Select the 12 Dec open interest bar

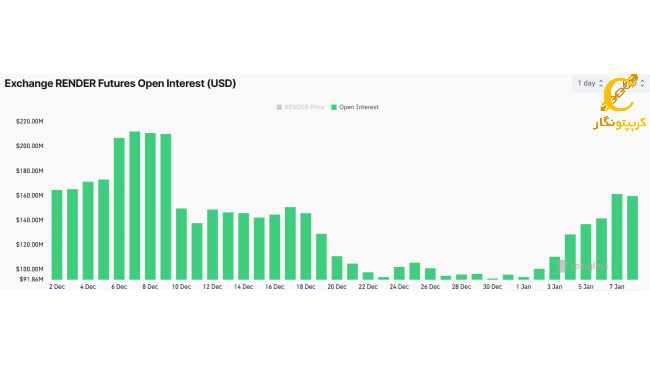[x=212, y=244]
